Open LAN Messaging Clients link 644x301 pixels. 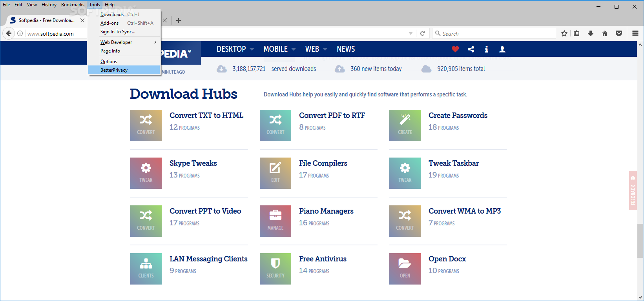click(208, 259)
